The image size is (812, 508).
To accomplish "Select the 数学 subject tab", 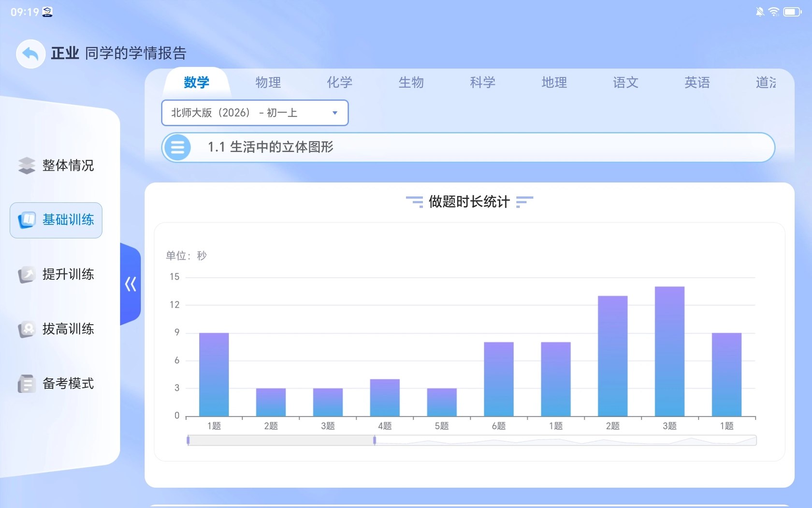I will point(197,82).
